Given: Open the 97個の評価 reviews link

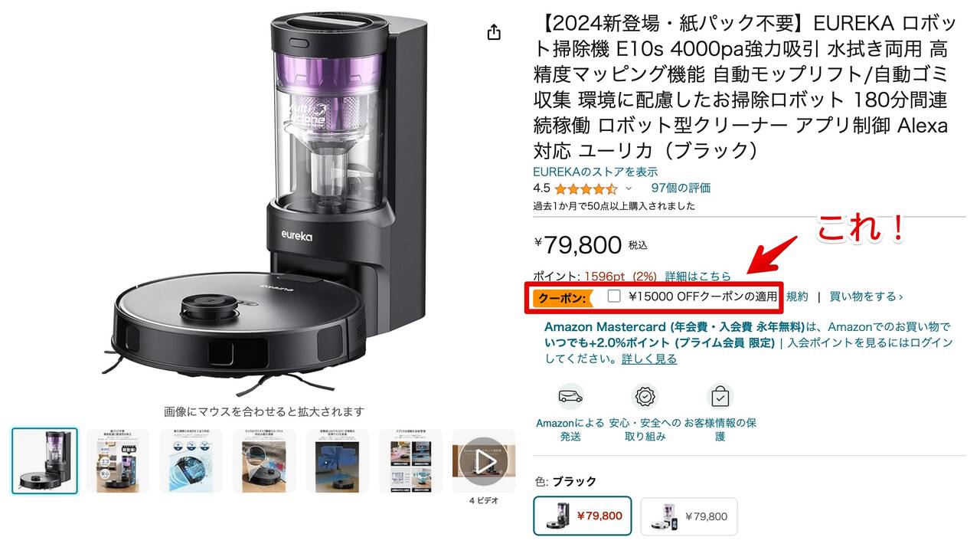Looking at the screenshot, I should pos(681,188).
